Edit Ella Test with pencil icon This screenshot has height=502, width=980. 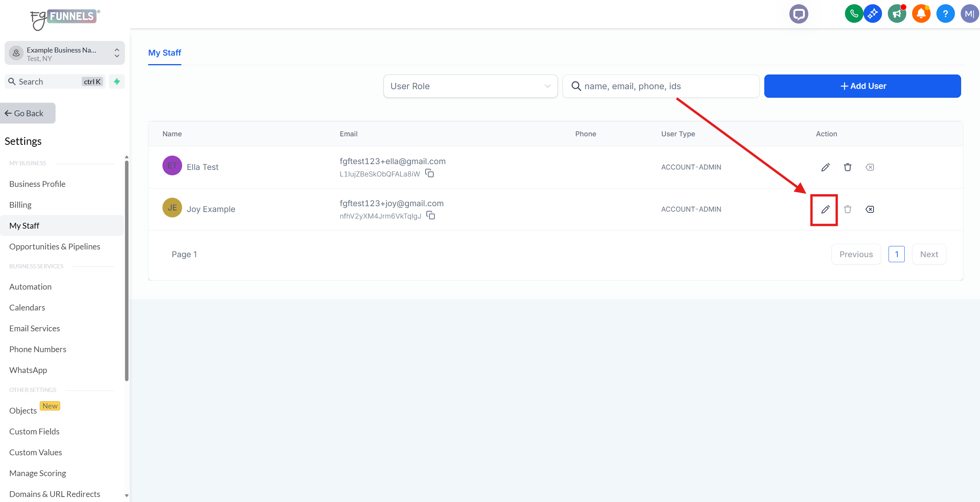tap(825, 167)
